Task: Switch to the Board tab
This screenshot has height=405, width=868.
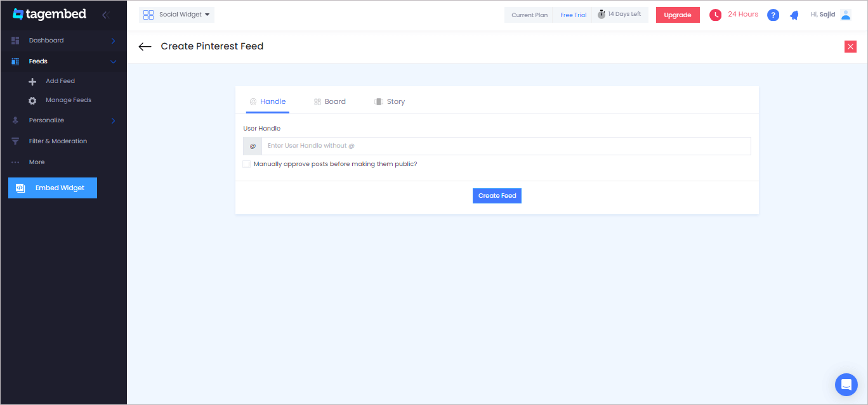Action: click(330, 101)
